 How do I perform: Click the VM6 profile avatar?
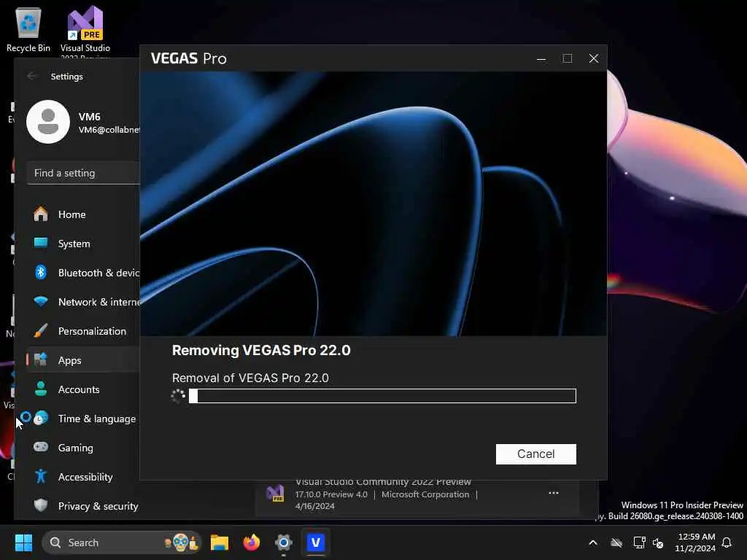coord(48,122)
